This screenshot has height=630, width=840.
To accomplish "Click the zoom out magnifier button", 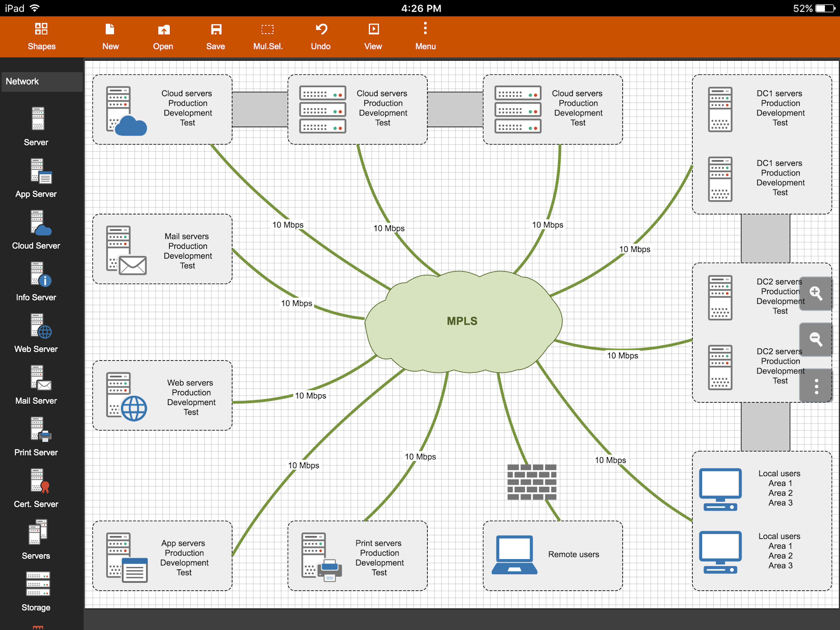I will pyautogui.click(x=816, y=339).
